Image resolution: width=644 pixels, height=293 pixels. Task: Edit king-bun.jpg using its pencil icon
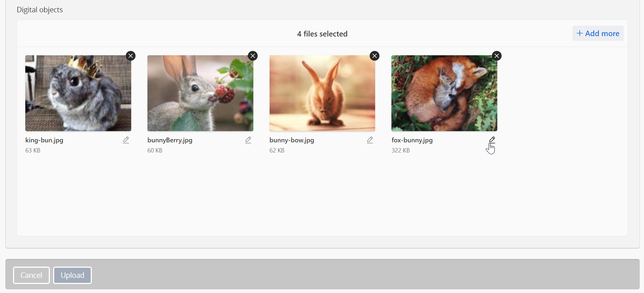(x=126, y=140)
